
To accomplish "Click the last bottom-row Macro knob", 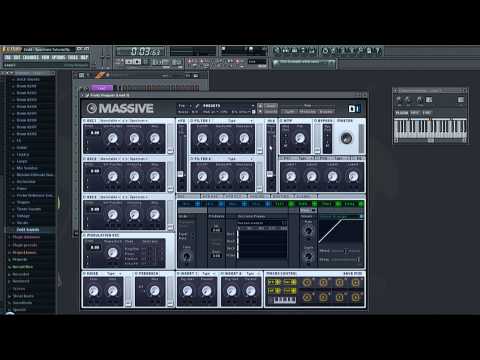I will 356,296.
